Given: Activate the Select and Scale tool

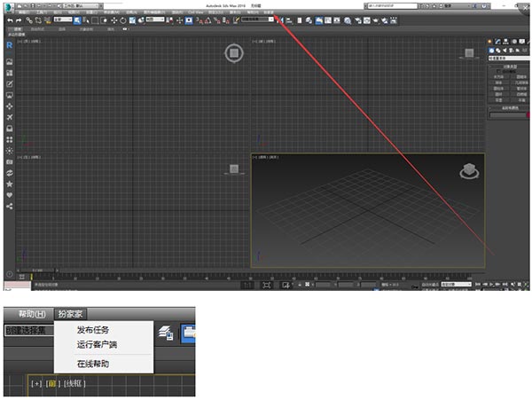Looking at the screenshot, I should pos(132,20).
